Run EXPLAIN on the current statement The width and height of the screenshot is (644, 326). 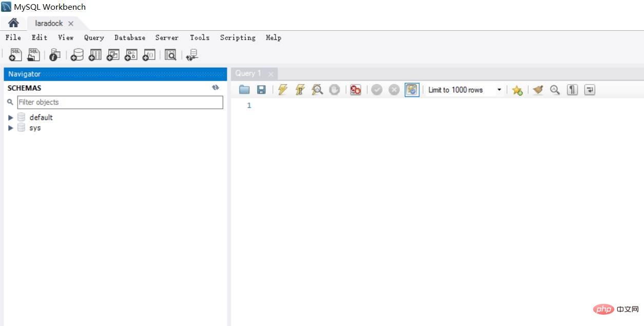pyautogui.click(x=317, y=90)
